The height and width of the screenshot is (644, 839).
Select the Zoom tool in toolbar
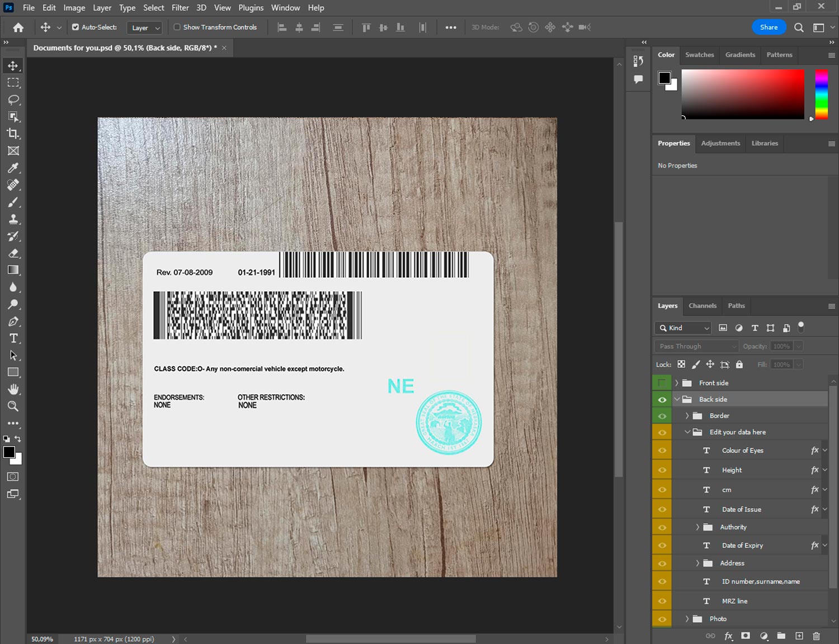(x=13, y=406)
